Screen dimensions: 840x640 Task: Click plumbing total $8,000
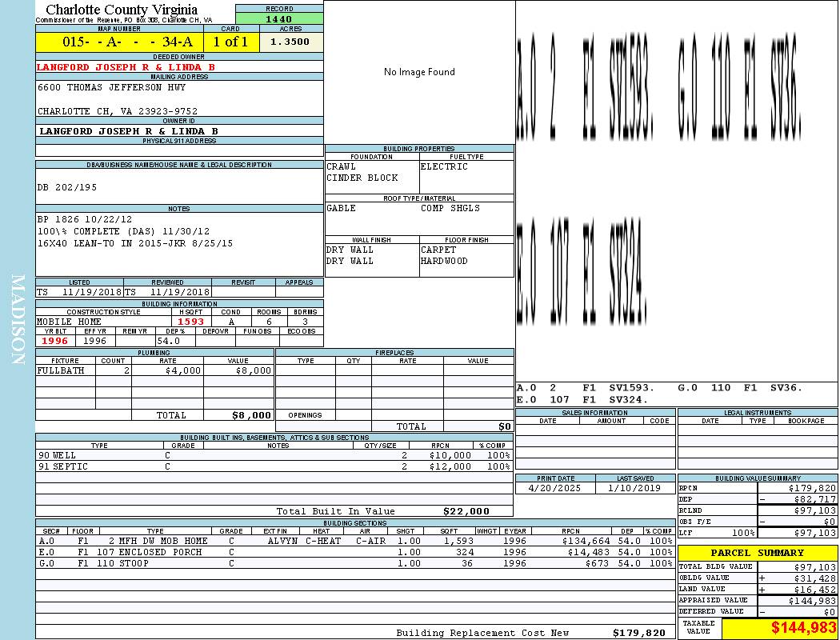pyautogui.click(x=252, y=415)
